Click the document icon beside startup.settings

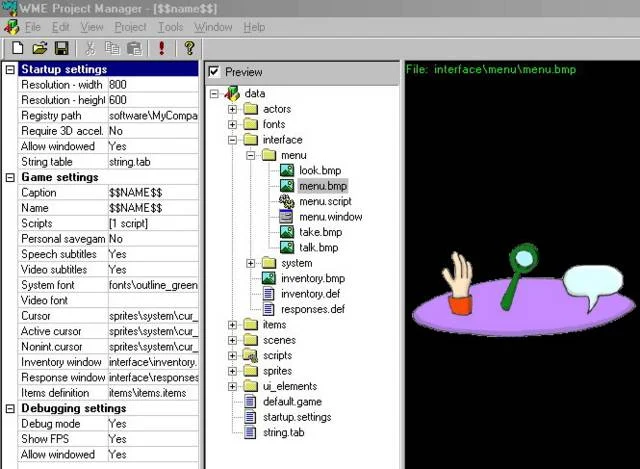[x=250, y=417]
